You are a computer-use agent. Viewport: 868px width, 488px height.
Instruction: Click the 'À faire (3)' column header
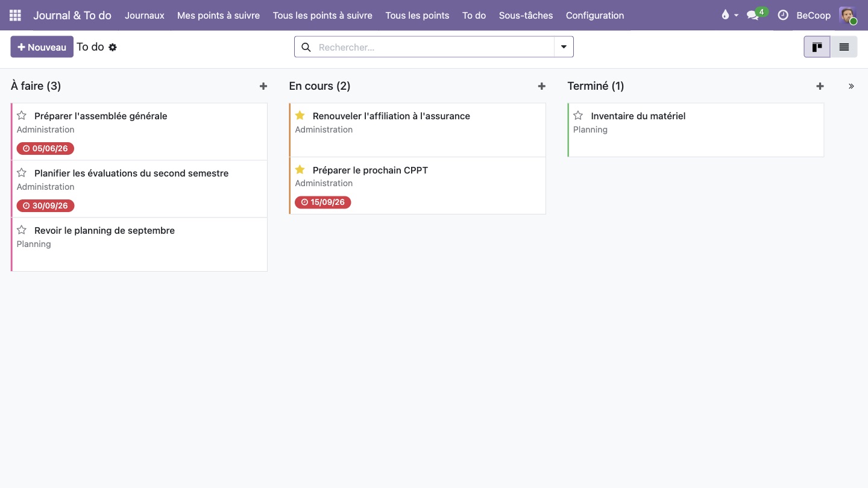36,86
